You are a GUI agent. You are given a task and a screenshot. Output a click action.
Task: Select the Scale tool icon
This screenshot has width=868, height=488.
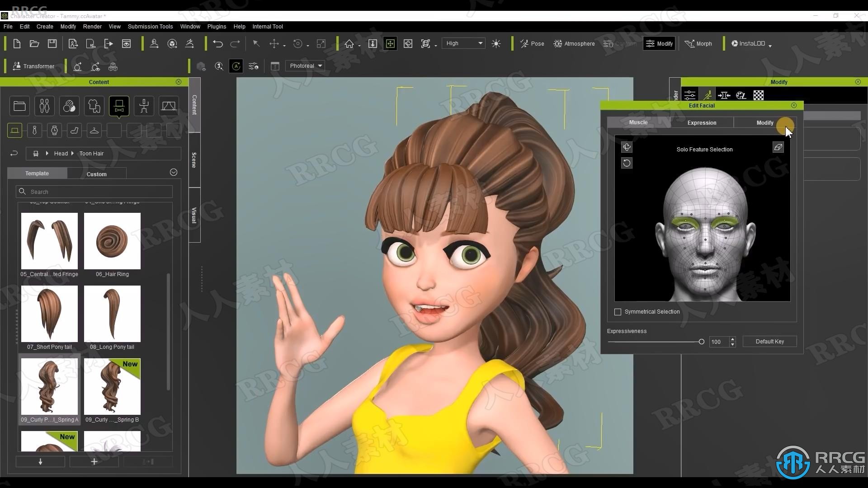(321, 43)
